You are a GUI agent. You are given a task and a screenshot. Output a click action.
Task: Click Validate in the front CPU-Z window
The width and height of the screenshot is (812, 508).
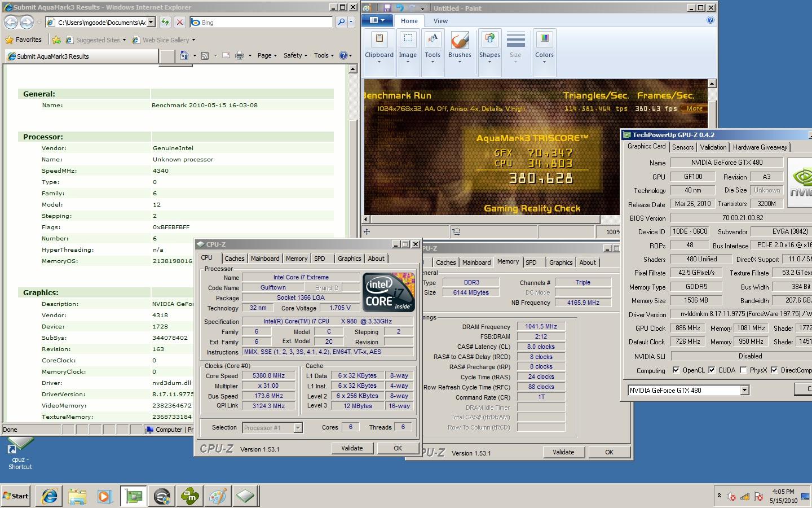coord(352,448)
